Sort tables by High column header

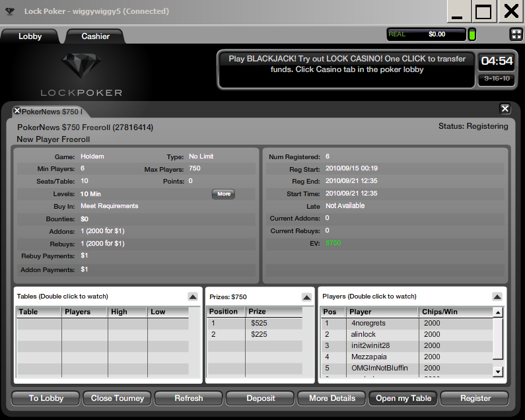[x=127, y=312]
